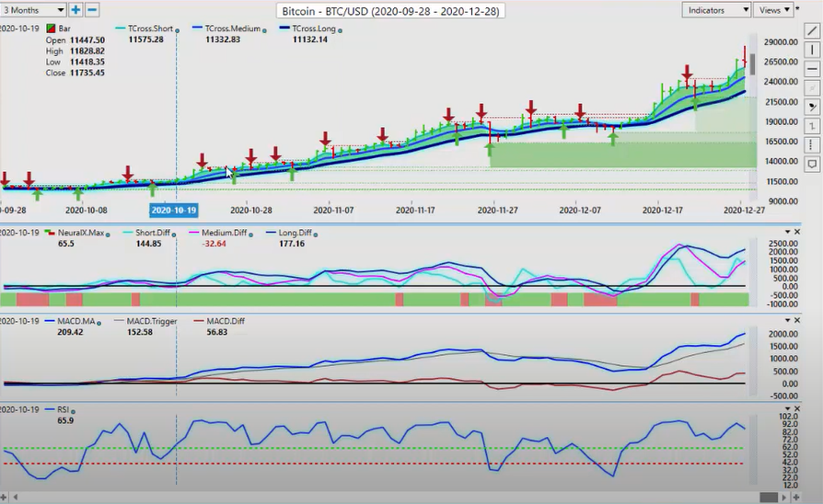Click the Bar legend color icon
Viewport: 823px width, 504px height.
pos(51,29)
